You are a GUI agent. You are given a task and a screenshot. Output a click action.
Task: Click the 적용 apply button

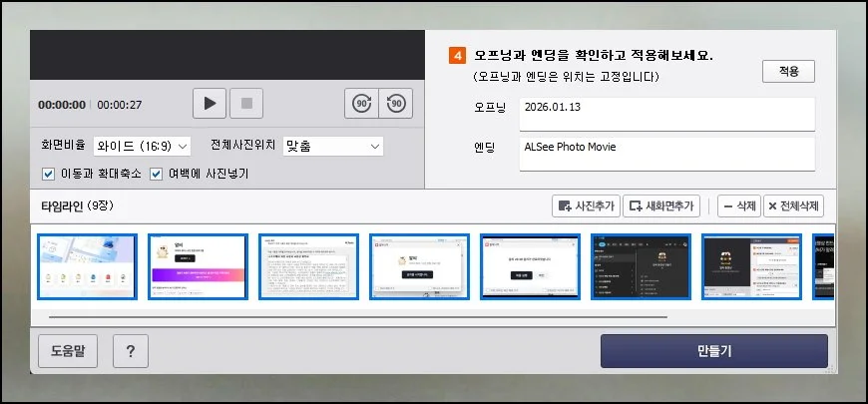tap(788, 72)
